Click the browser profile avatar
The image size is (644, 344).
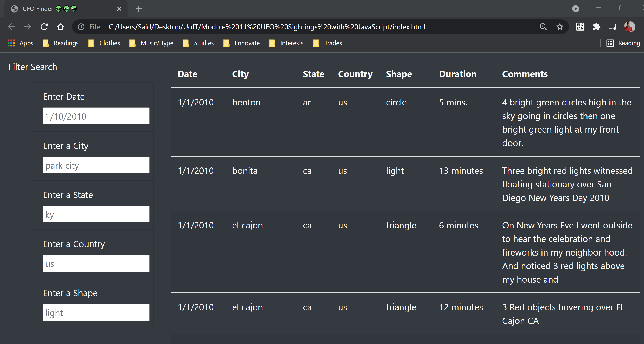click(629, 27)
